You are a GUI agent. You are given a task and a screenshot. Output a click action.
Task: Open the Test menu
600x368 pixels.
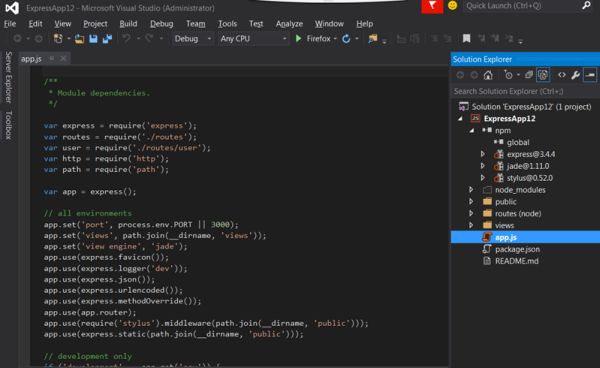[256, 24]
